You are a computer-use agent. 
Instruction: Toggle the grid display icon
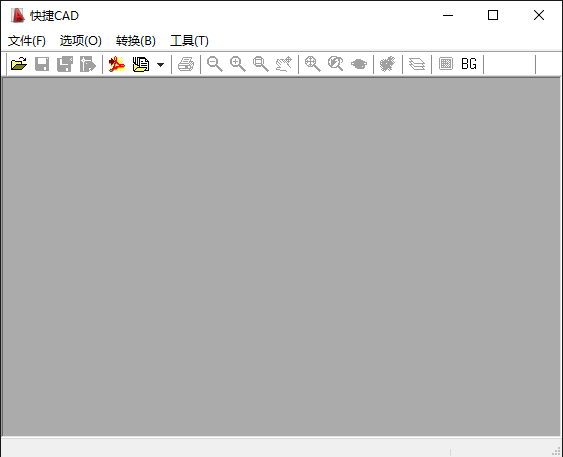tap(446, 64)
